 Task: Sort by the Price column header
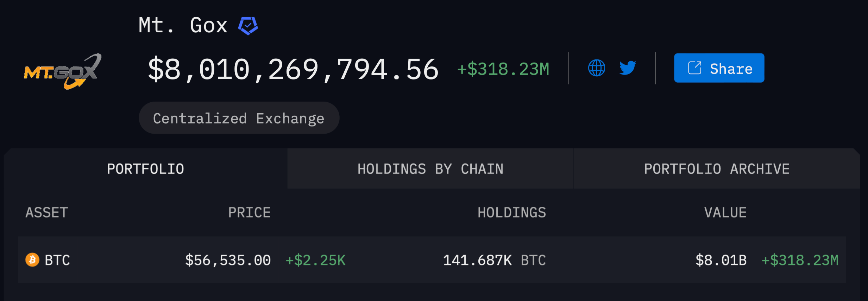(250, 213)
